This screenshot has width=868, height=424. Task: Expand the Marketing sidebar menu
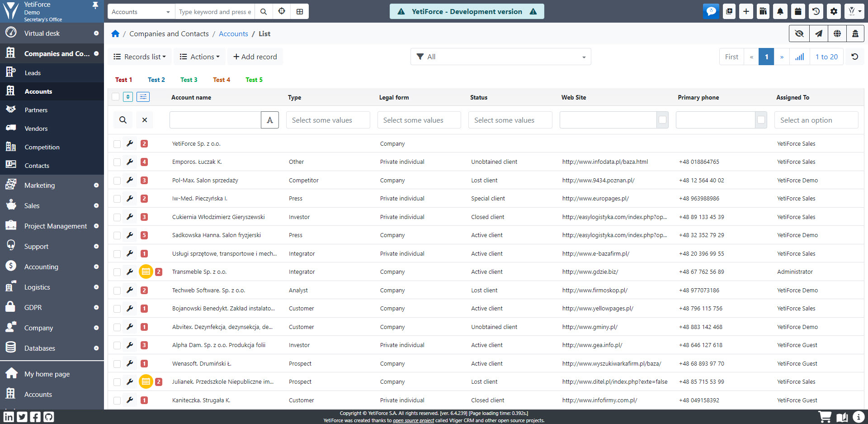(x=52, y=185)
